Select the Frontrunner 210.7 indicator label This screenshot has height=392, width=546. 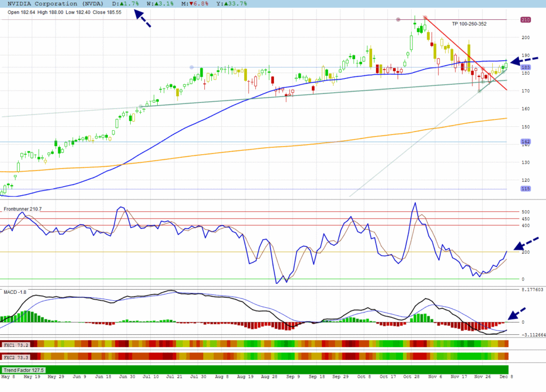point(22,209)
